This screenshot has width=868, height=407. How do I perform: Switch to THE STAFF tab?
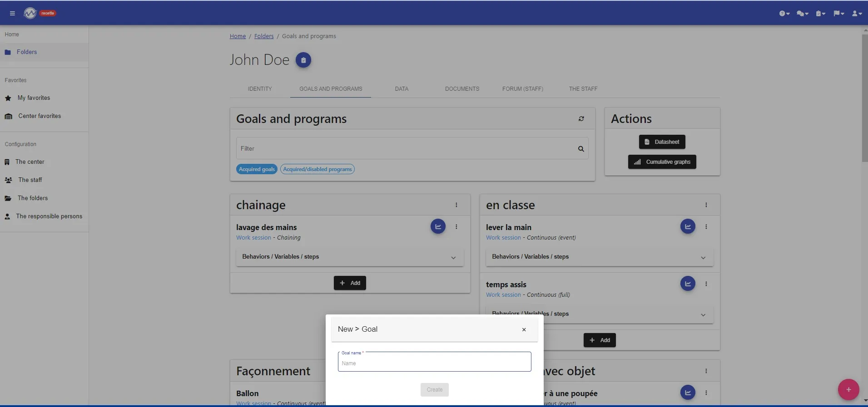[x=583, y=89]
